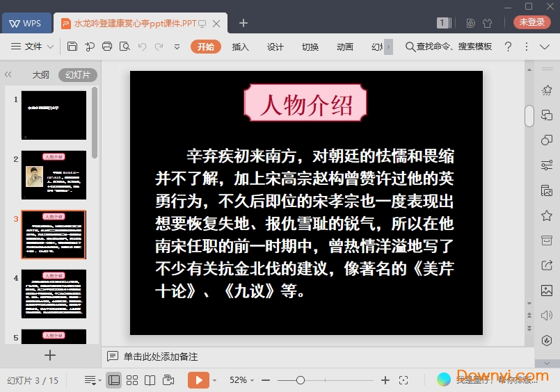This screenshot has height=392, width=560.
Task: Open the three-dot more options menu
Action: [x=527, y=47]
